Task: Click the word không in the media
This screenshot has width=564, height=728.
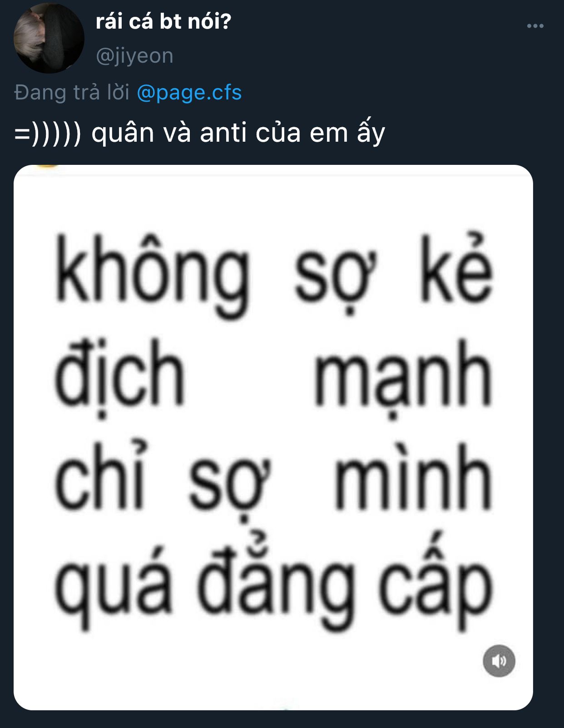Action: (153, 276)
